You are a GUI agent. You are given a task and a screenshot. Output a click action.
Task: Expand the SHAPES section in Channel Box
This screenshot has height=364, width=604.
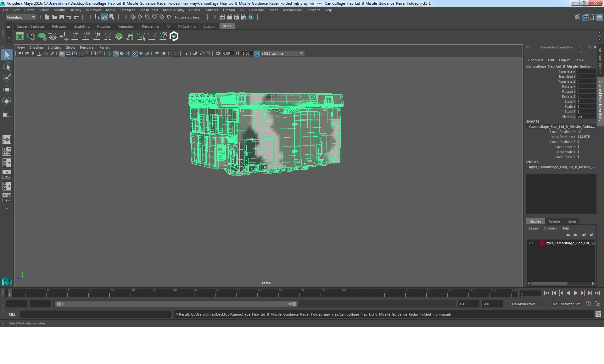pos(532,121)
